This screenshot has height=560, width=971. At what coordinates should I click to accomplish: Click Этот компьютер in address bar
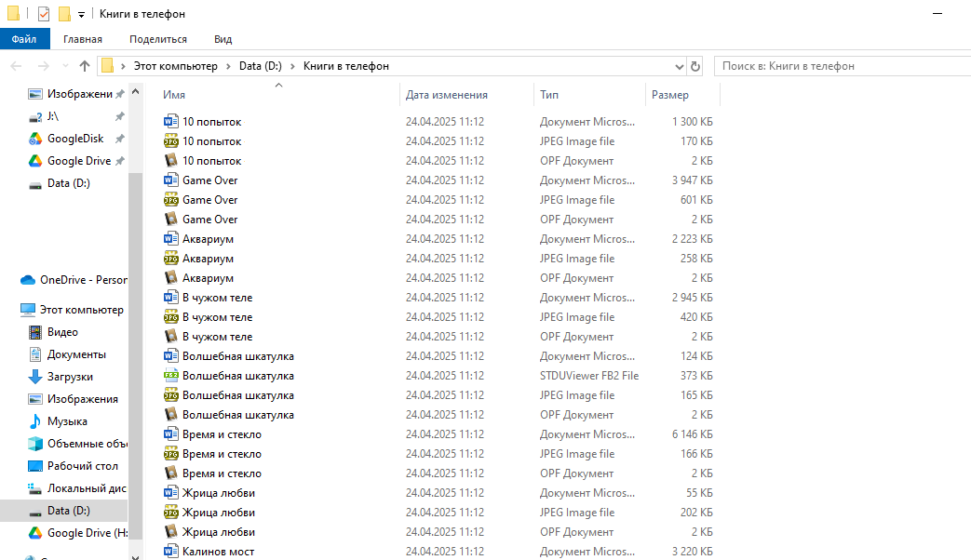(176, 66)
